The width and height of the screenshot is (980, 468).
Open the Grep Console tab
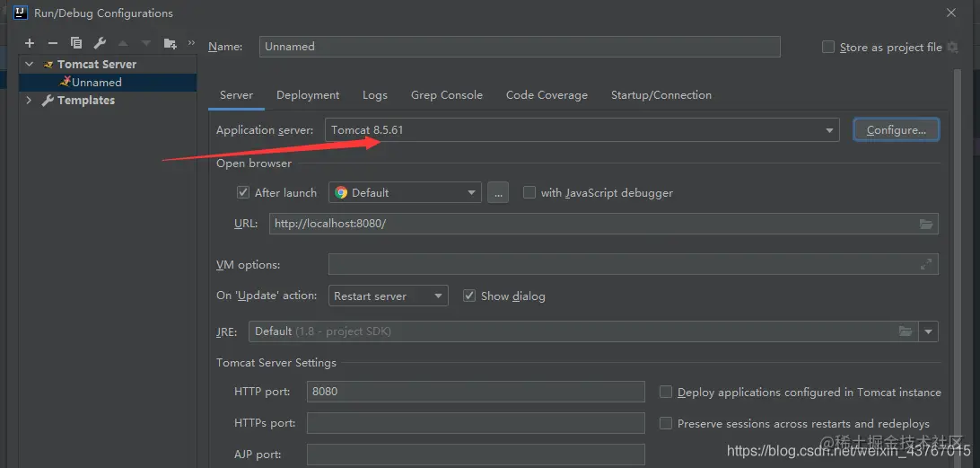click(447, 95)
